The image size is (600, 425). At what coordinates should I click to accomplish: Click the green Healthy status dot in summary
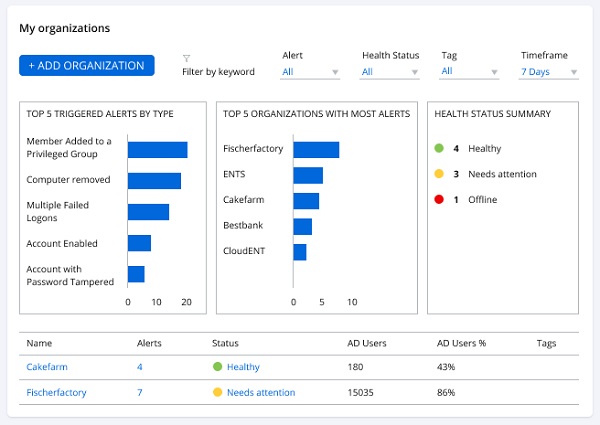pos(439,149)
